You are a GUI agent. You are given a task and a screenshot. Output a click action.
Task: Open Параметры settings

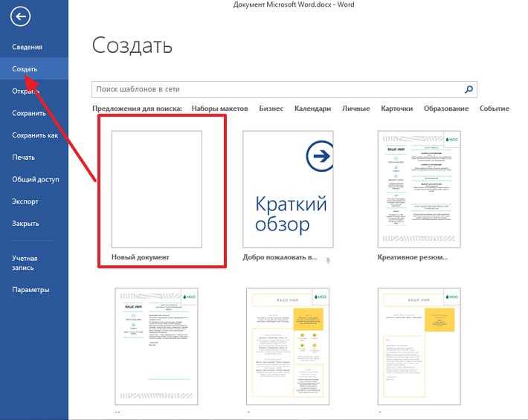coord(30,290)
